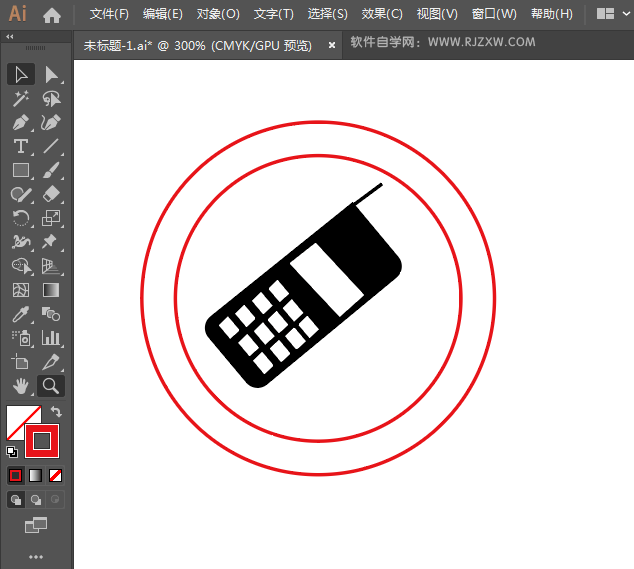This screenshot has width=634, height=569.
Task: Enable Draw Behind mode
Action: point(36,500)
